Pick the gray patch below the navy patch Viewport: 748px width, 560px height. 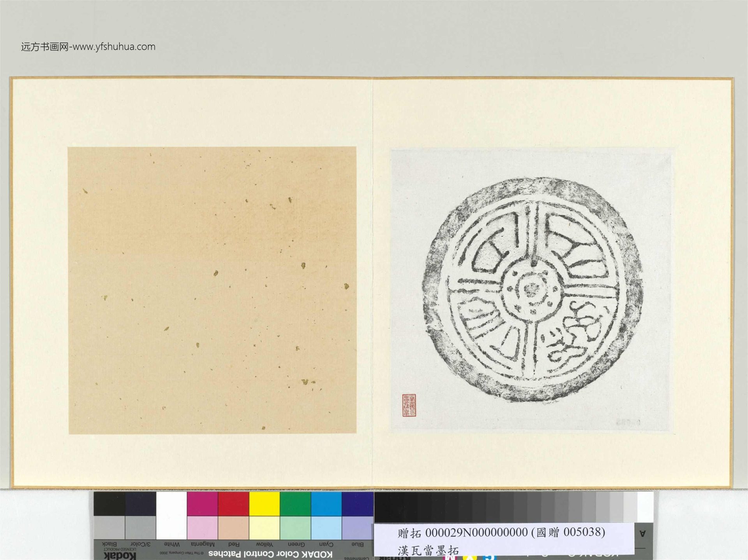(x=140, y=528)
